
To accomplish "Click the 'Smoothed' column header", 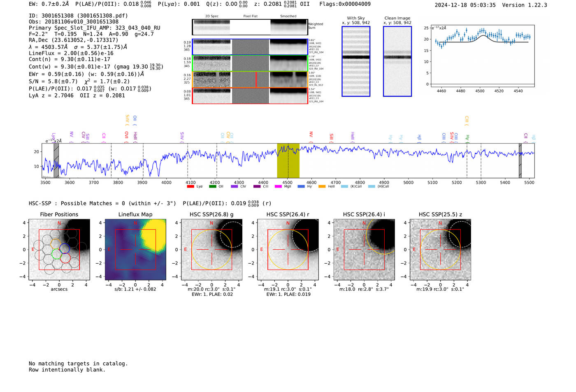I will (x=288, y=16).
